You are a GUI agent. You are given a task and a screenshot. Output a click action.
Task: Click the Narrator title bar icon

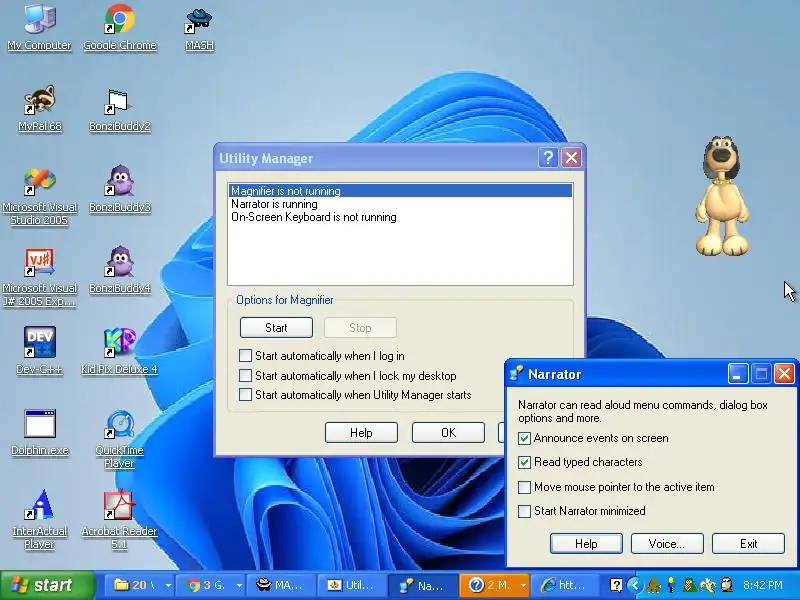(x=516, y=373)
